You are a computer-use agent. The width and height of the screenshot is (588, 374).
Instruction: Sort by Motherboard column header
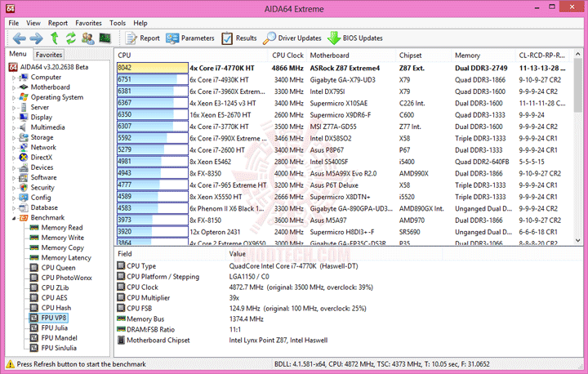click(x=351, y=56)
